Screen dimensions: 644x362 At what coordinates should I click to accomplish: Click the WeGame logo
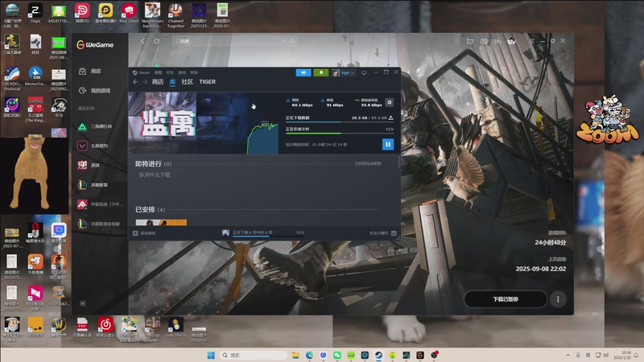click(x=95, y=45)
